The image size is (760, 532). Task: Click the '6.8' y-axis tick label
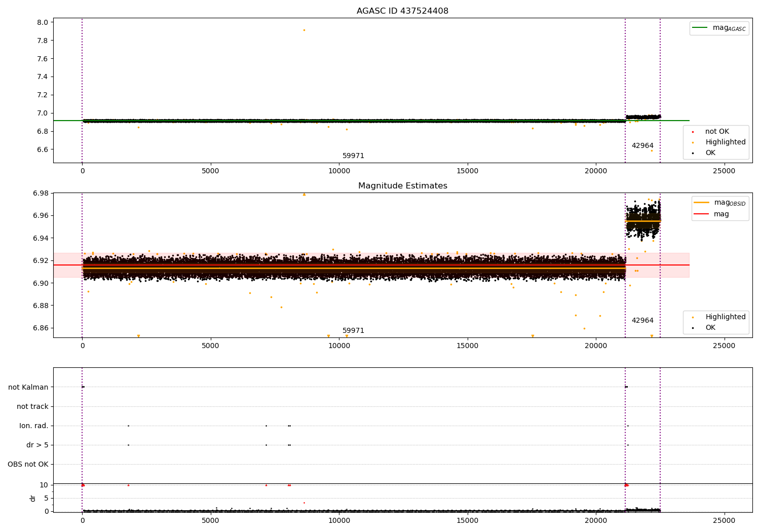[x=43, y=131]
